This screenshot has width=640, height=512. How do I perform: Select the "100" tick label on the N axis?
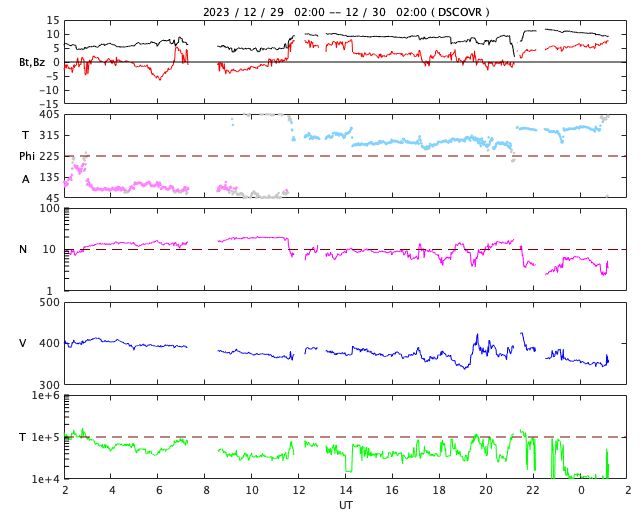click(49, 208)
